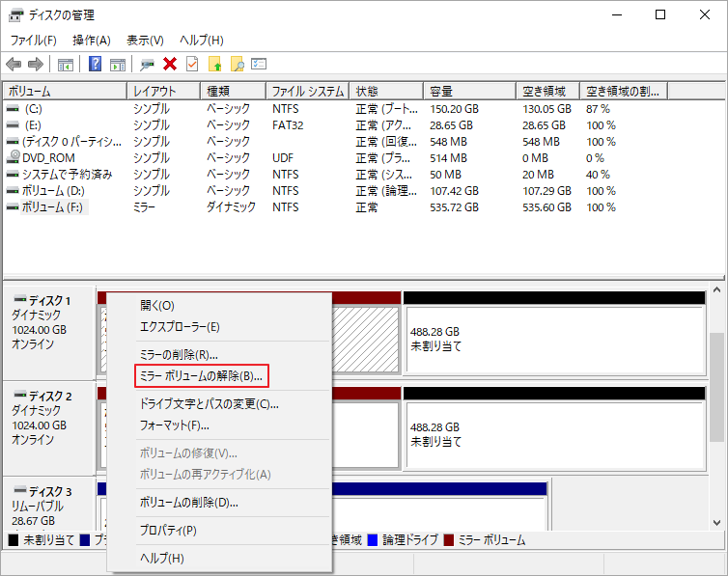Choose ボリュームの削除(D)... in context menu
The width and height of the screenshot is (728, 576).
pos(219,503)
